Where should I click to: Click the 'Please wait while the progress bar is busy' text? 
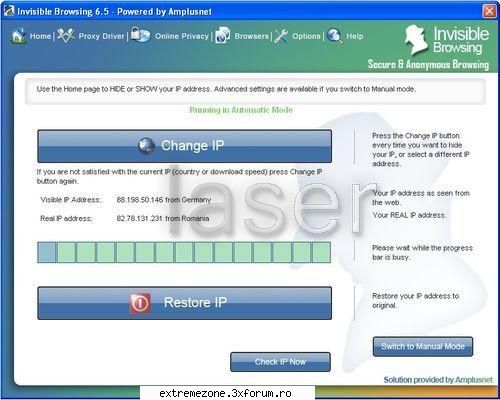pos(422,253)
